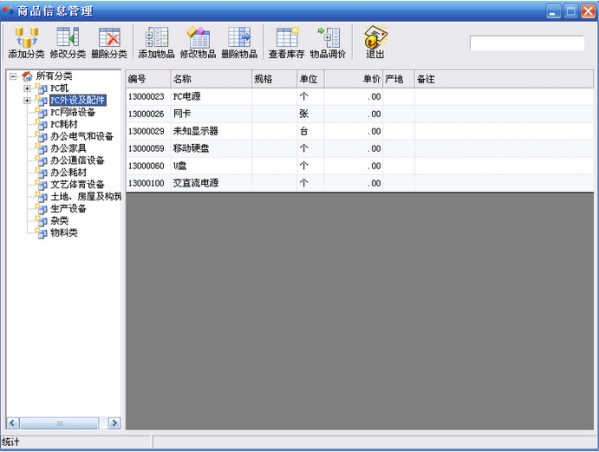Viewport: 599px width, 452px height.
Task: Click the 添加分类 toolbar icon
Action: coord(26,43)
